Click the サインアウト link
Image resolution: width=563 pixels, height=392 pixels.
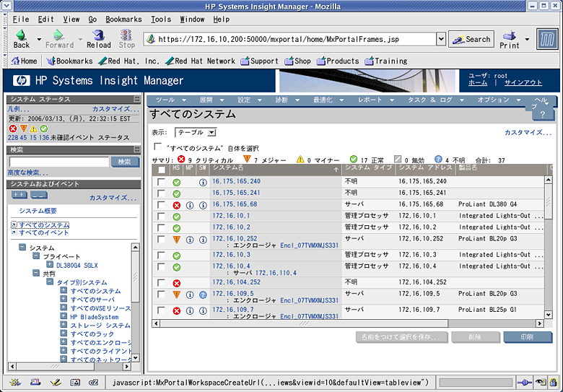(x=523, y=82)
